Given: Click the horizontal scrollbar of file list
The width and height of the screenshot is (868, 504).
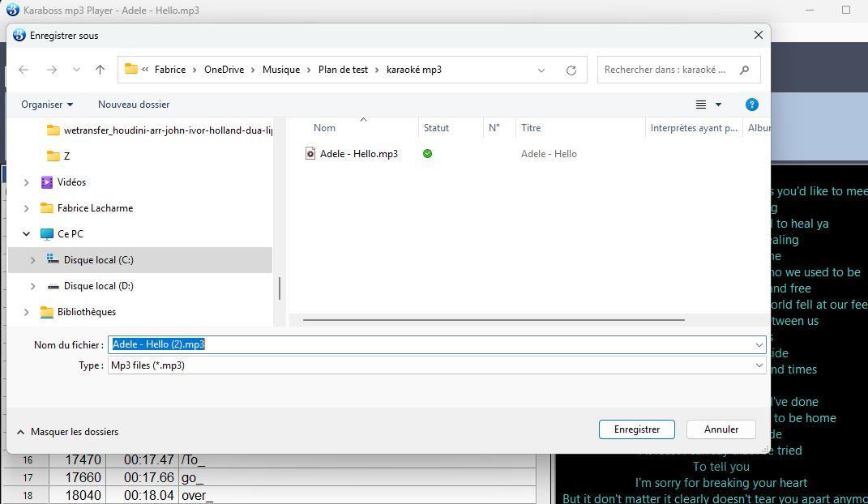Looking at the screenshot, I should click(486, 320).
